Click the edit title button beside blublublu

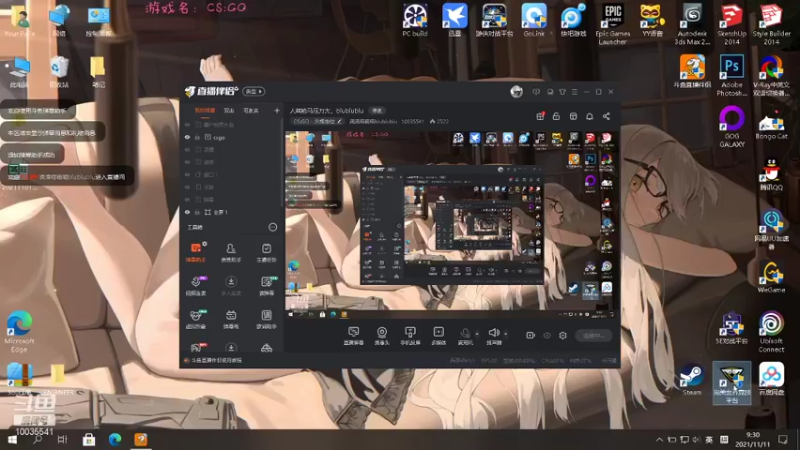tap(377, 110)
